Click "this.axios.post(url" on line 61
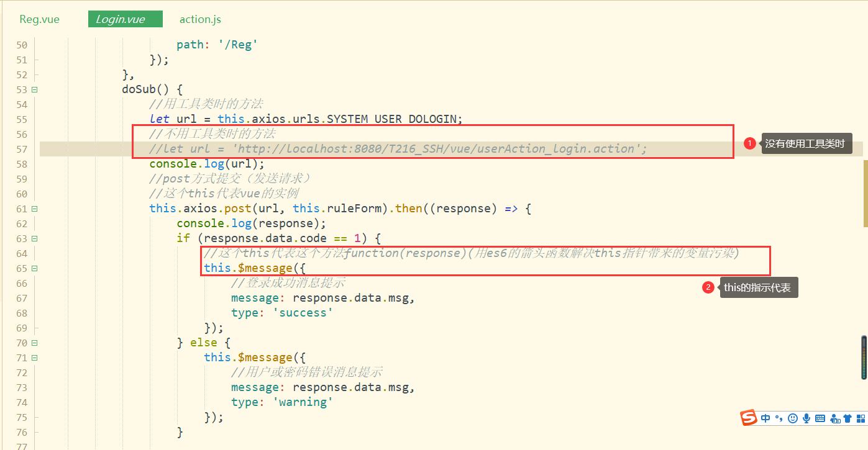 click(x=214, y=209)
